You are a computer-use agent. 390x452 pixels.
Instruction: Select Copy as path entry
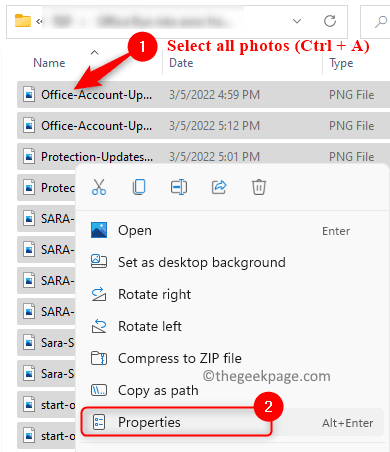click(x=230, y=390)
